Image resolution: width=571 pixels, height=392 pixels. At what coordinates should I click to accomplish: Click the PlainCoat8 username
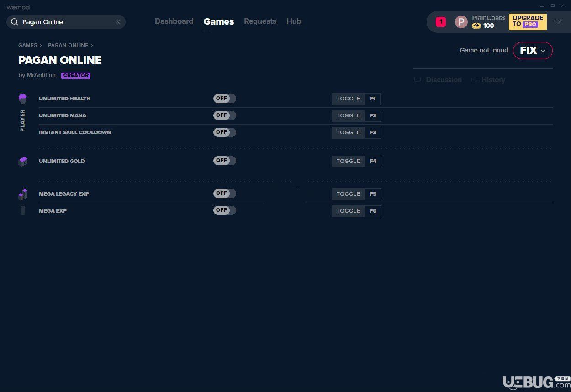(488, 18)
